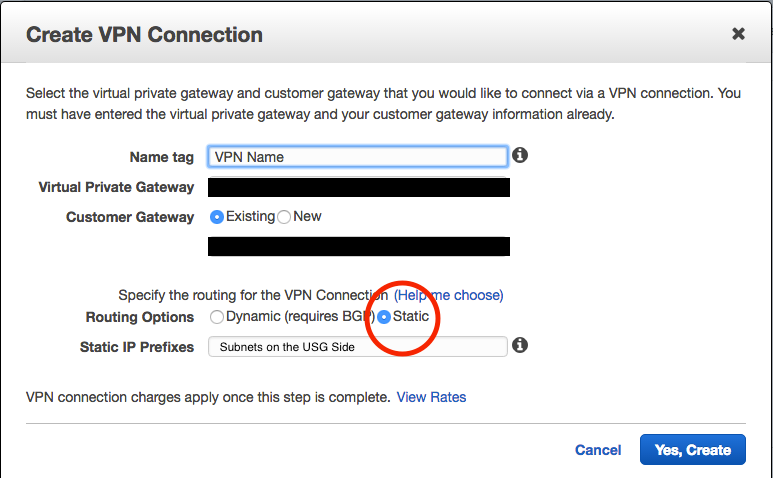
Task: Select the Existing customer gateway option
Action: pyautogui.click(x=217, y=217)
